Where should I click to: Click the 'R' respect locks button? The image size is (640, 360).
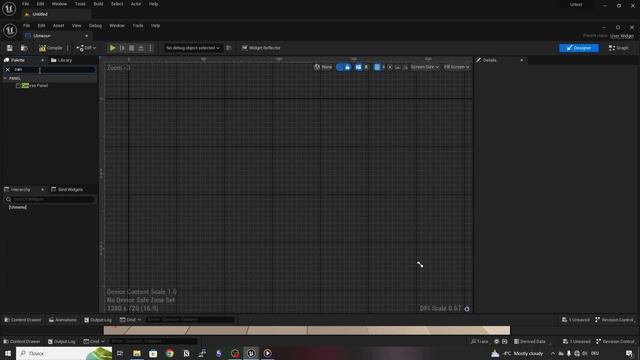366,67
